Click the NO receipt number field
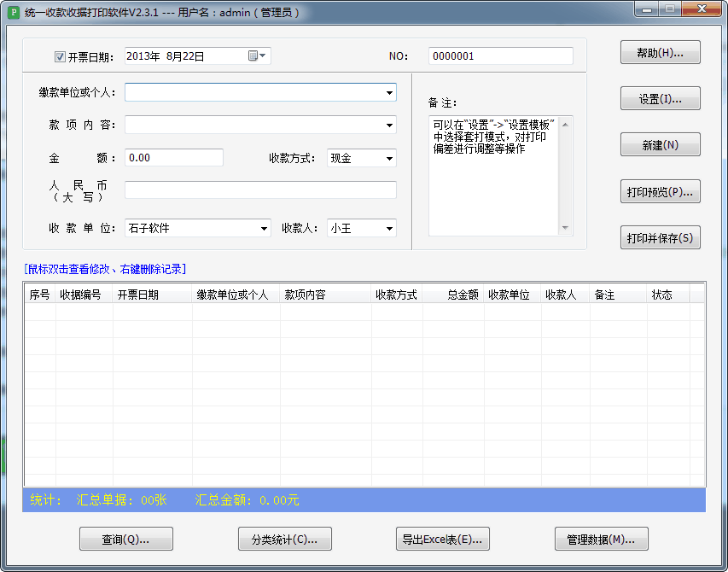Screen dimensions: 728x572 pos(500,56)
